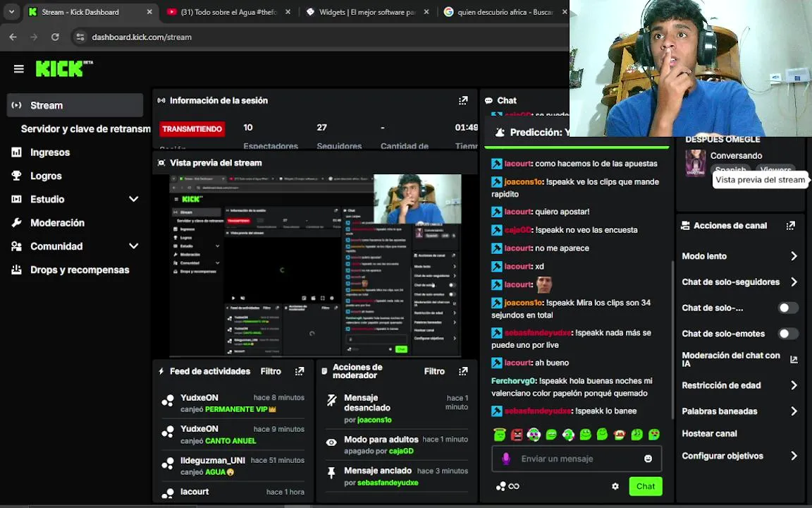Switch to the Widgets tab

point(367,12)
